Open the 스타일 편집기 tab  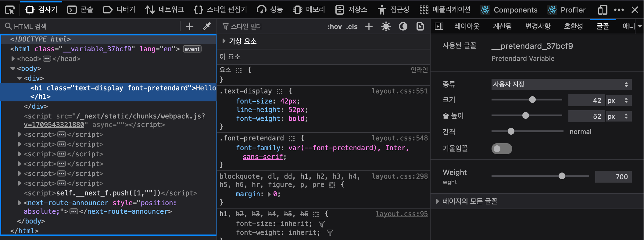pos(220,10)
